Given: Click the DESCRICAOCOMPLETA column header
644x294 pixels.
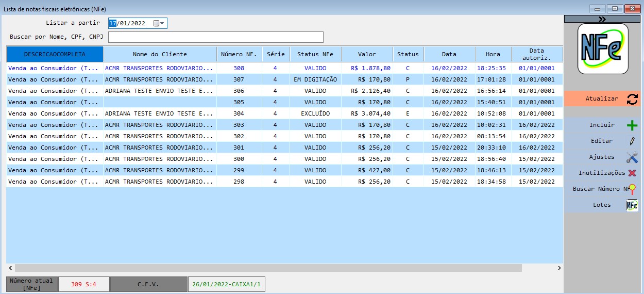Looking at the screenshot, I should (55, 54).
